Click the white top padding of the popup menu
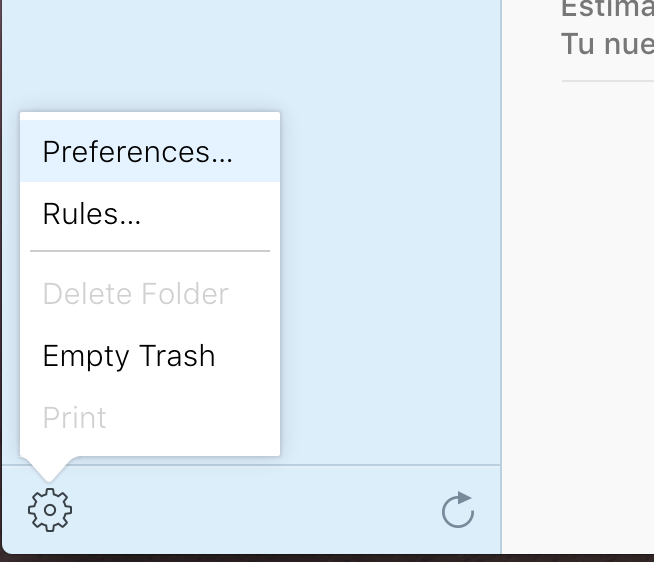Viewport: 654px width, 562px height. coord(150,116)
